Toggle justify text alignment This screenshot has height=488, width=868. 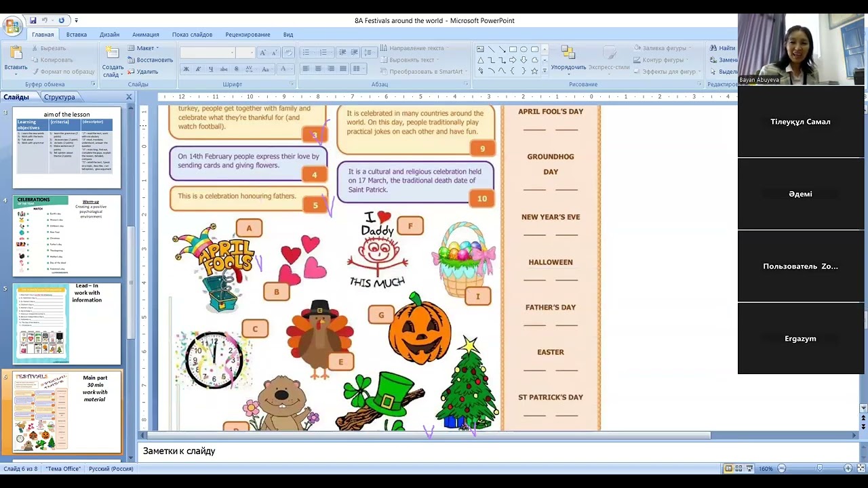coord(343,69)
